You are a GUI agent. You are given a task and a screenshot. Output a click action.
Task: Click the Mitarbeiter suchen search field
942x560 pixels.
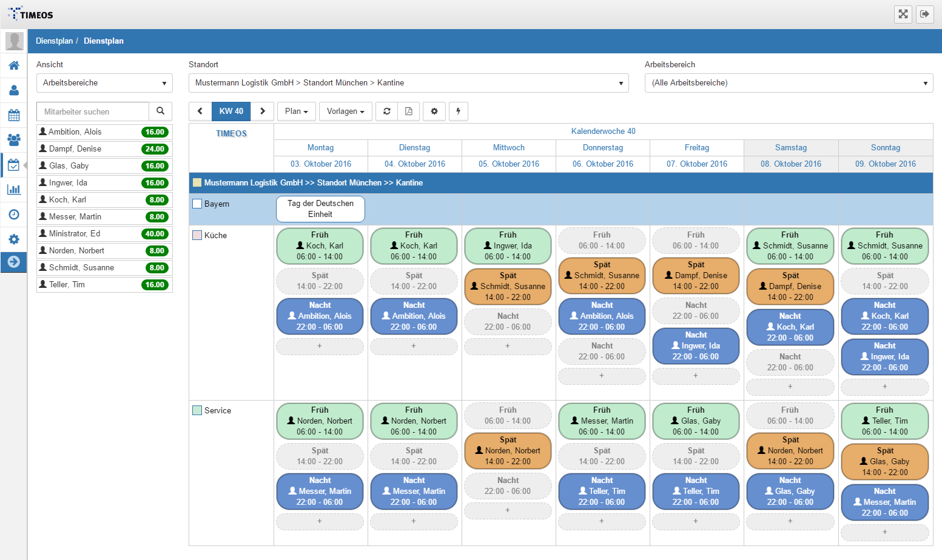(93, 112)
